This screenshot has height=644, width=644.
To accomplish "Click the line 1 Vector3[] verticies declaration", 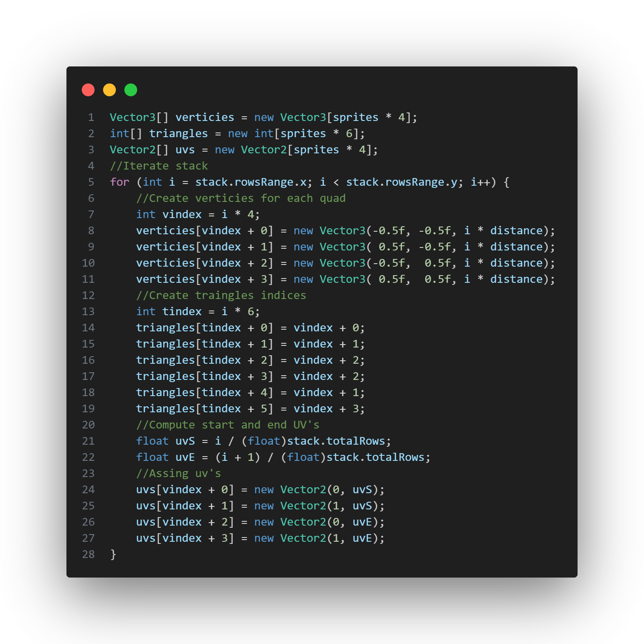I will coord(264,117).
